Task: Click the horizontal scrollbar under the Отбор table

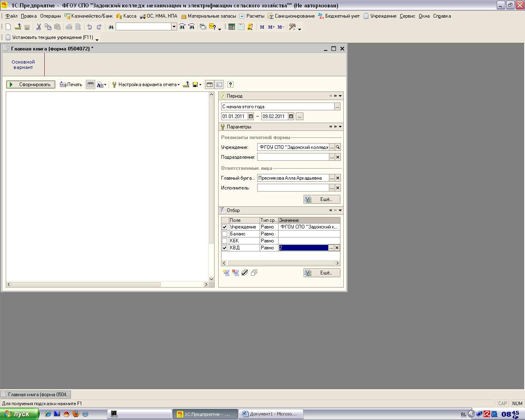Action: (281, 263)
